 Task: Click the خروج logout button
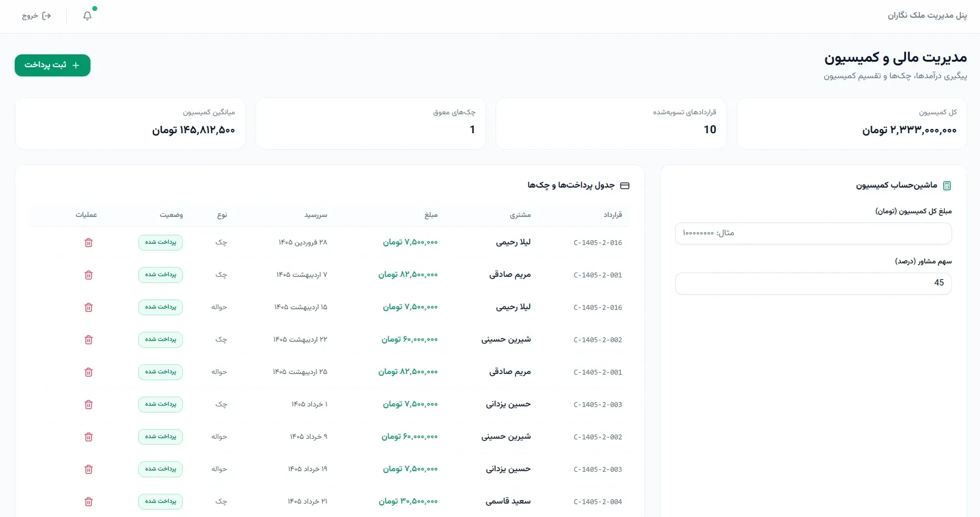(37, 16)
